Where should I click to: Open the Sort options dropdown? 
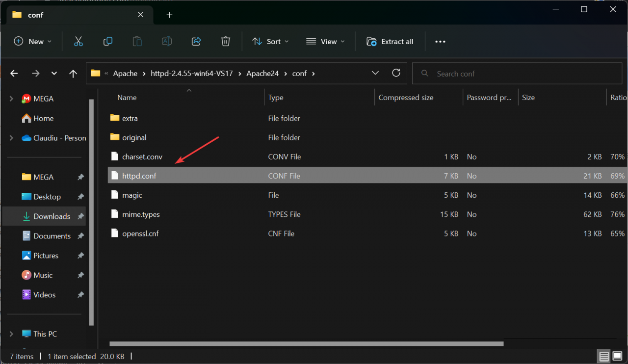pyautogui.click(x=270, y=41)
